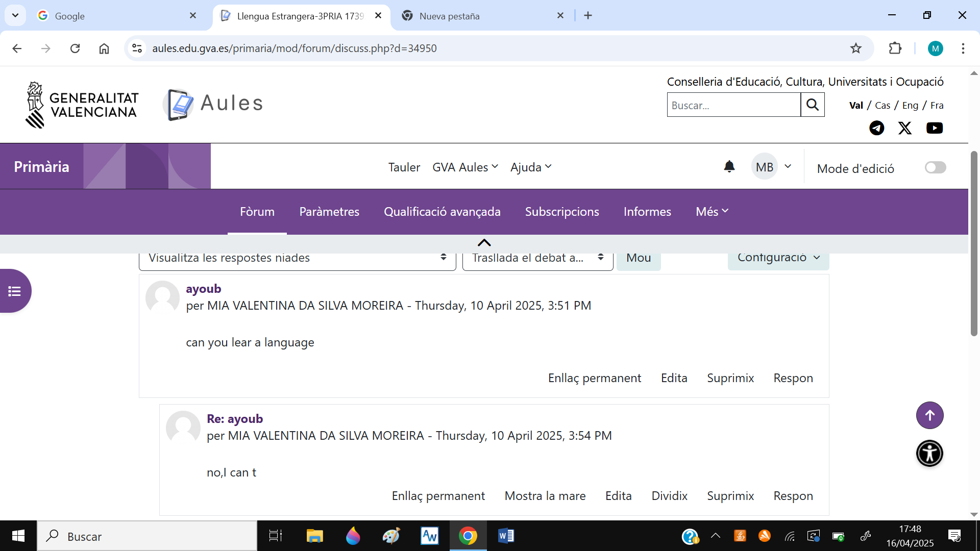Click the Telegram social icon
Screen dimensions: 980x551
click(x=876, y=128)
